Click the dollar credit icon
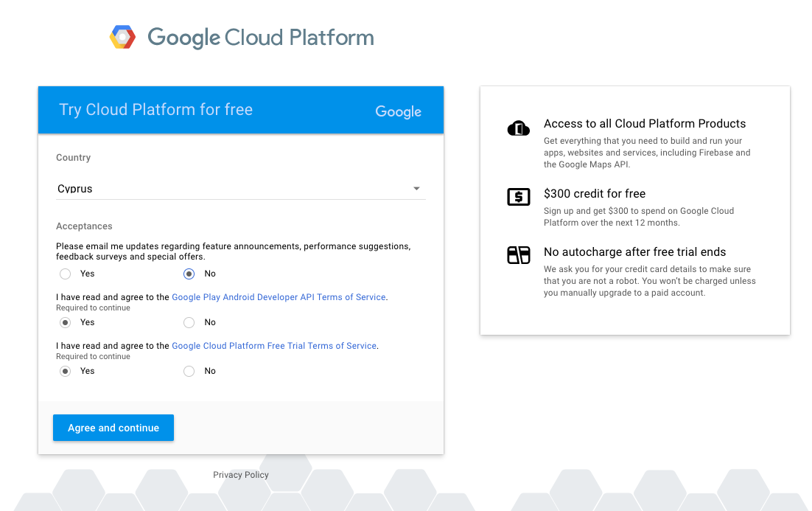Image resolution: width=812 pixels, height=511 pixels. tap(519, 197)
